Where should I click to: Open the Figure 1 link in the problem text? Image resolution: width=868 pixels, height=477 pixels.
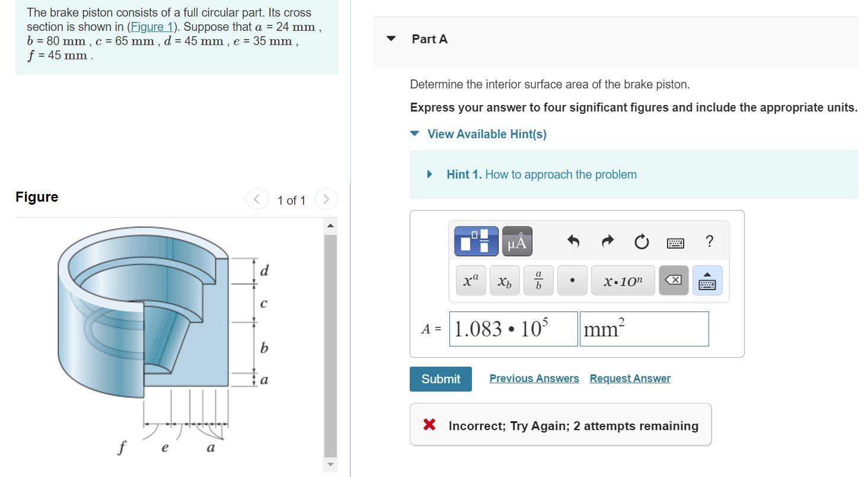pyautogui.click(x=152, y=27)
